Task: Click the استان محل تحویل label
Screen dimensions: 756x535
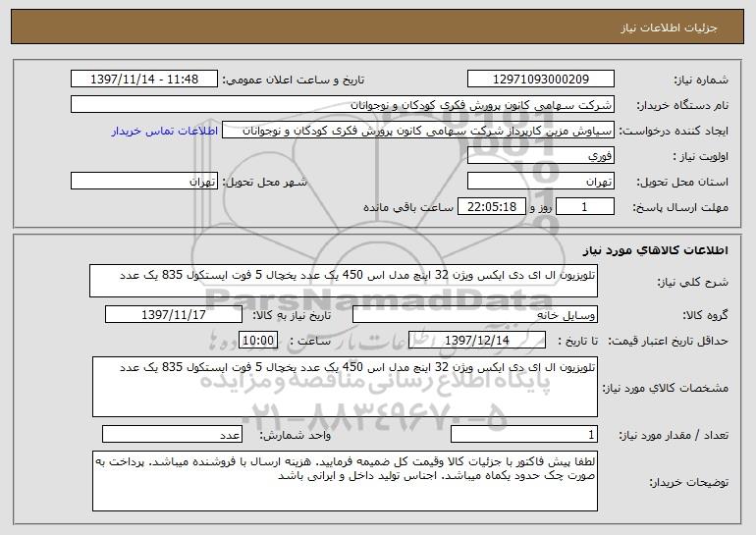Action: (x=682, y=183)
